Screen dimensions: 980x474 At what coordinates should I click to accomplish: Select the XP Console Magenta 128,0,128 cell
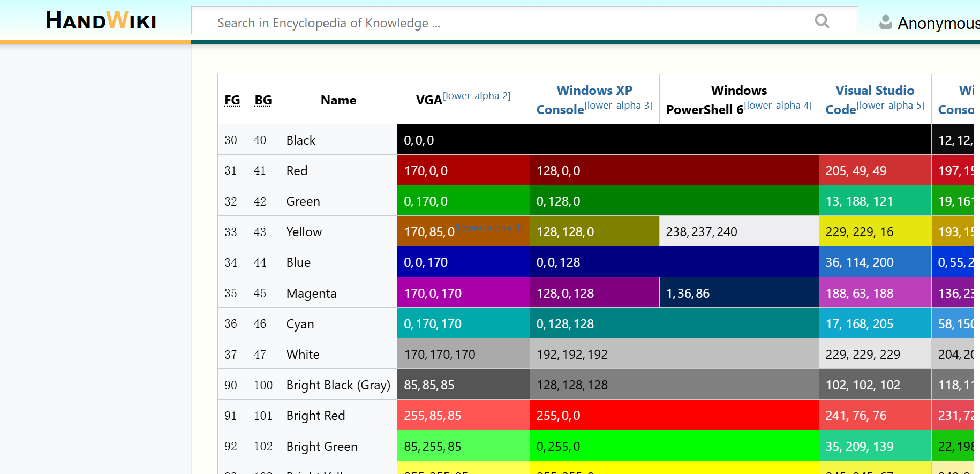[594, 293]
